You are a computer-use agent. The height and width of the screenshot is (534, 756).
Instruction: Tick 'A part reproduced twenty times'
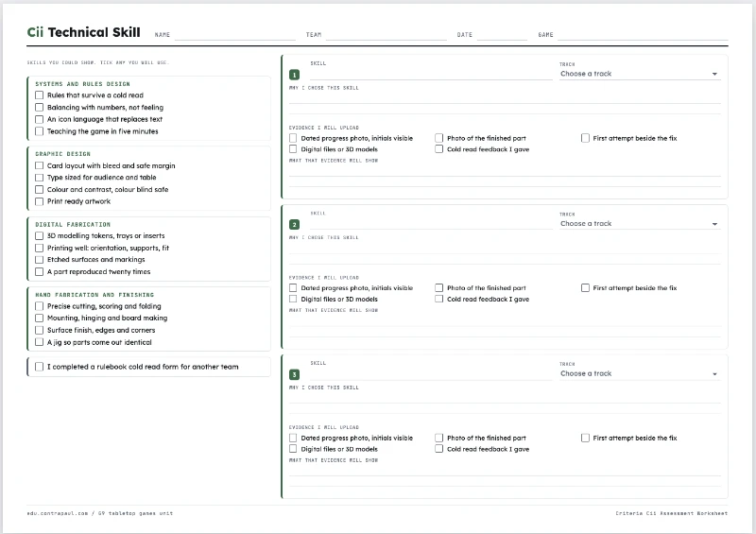click(39, 271)
